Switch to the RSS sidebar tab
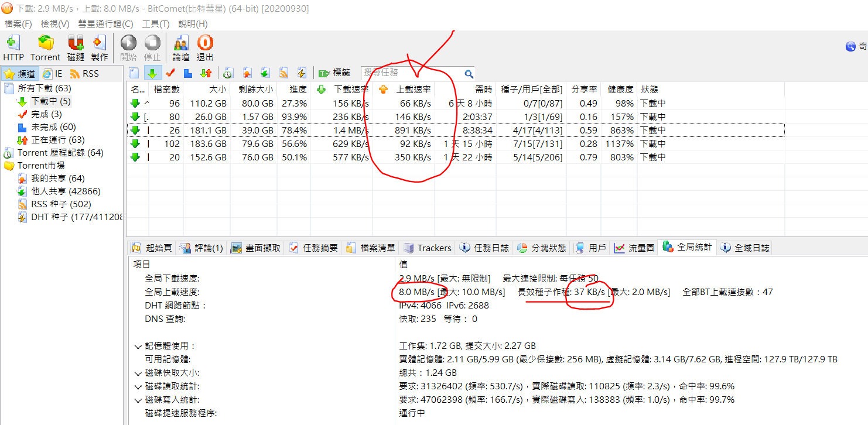Image resolution: width=868 pixels, height=425 pixels. point(84,74)
